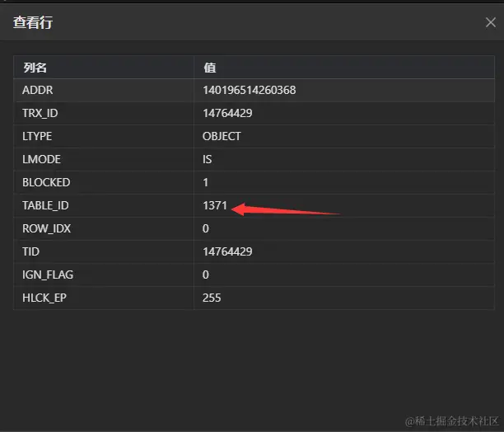This screenshot has width=504, height=432.
Task: Select the LMODE column name cell
Action: point(104,160)
